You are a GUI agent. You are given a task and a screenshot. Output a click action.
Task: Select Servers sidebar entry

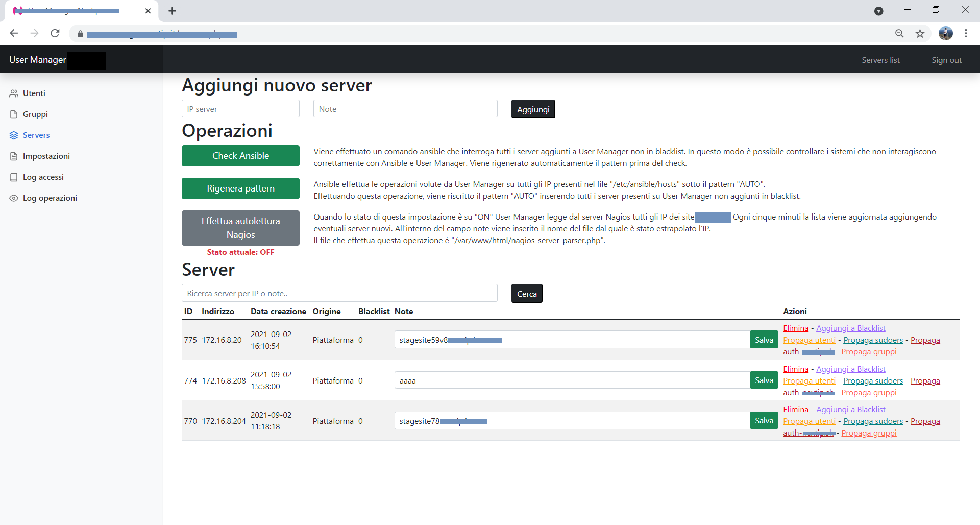point(30,135)
